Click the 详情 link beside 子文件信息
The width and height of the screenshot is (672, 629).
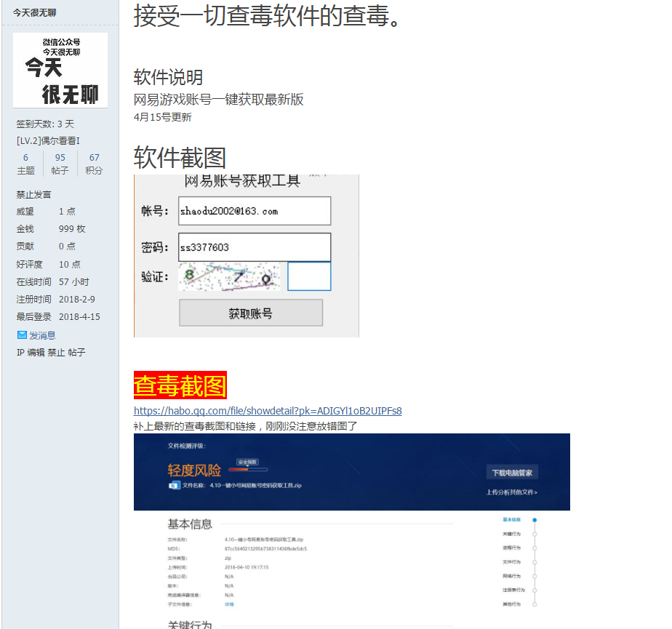(x=229, y=604)
